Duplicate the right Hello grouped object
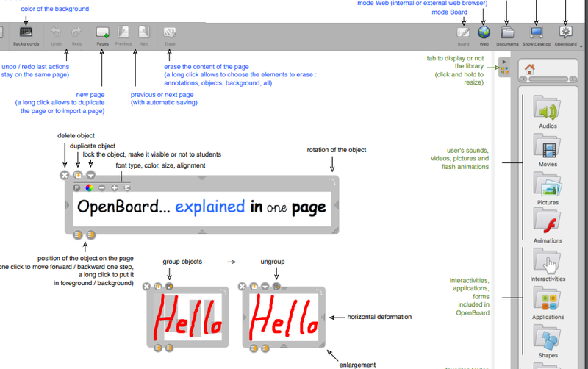The image size is (588, 369). pos(254,287)
